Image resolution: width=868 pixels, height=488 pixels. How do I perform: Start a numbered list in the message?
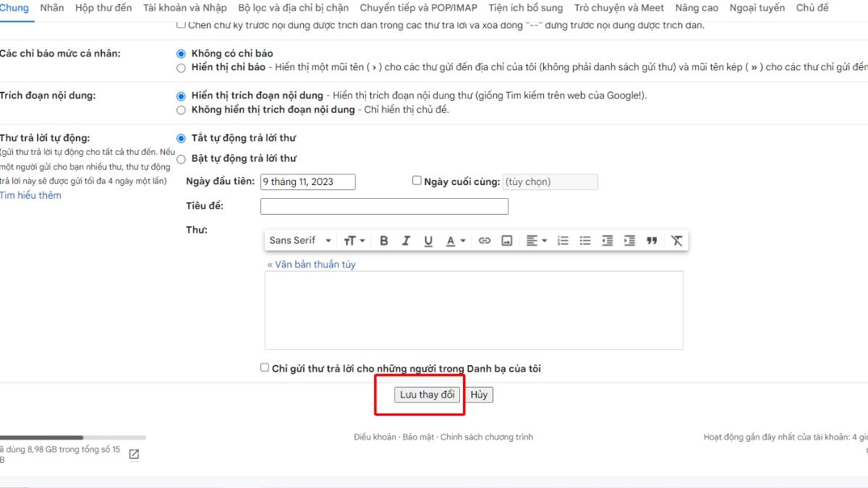click(x=563, y=241)
